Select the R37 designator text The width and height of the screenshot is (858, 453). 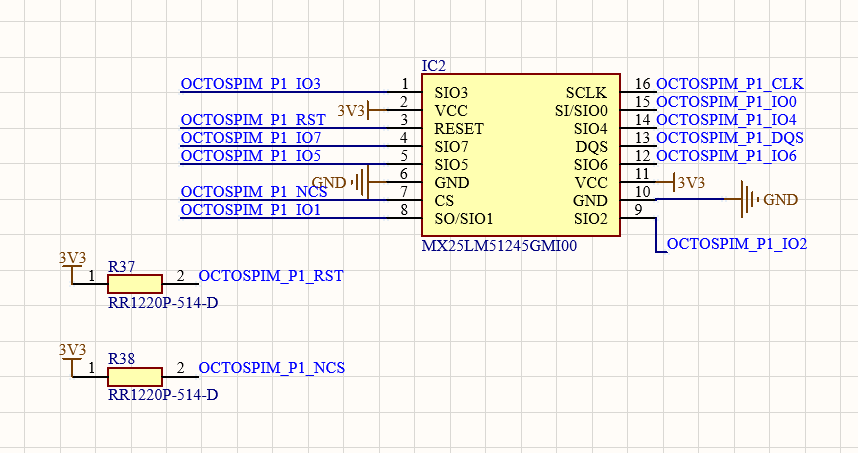121,267
